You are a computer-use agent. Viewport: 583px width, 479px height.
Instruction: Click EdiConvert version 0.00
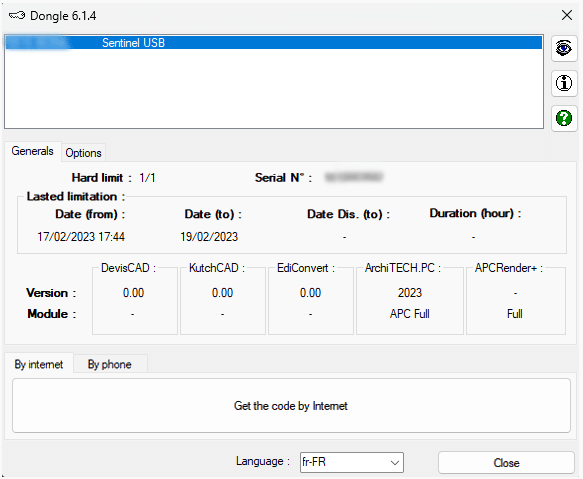310,293
